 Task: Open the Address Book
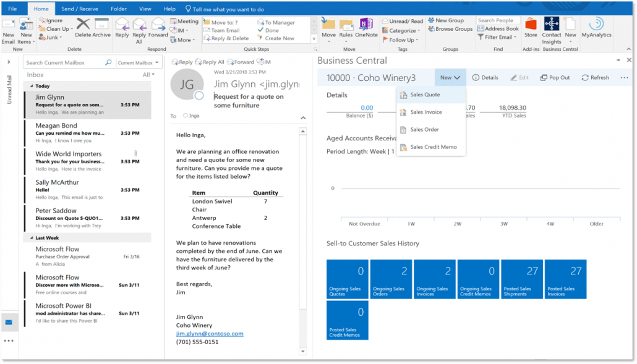(498, 28)
